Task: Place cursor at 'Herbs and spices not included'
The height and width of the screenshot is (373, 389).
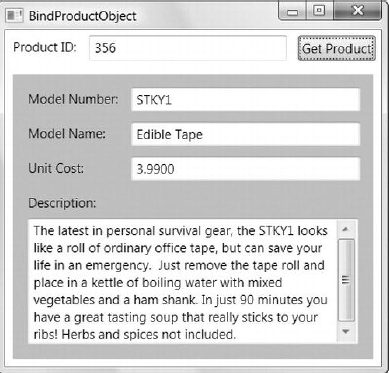Action: pyautogui.click(x=149, y=334)
